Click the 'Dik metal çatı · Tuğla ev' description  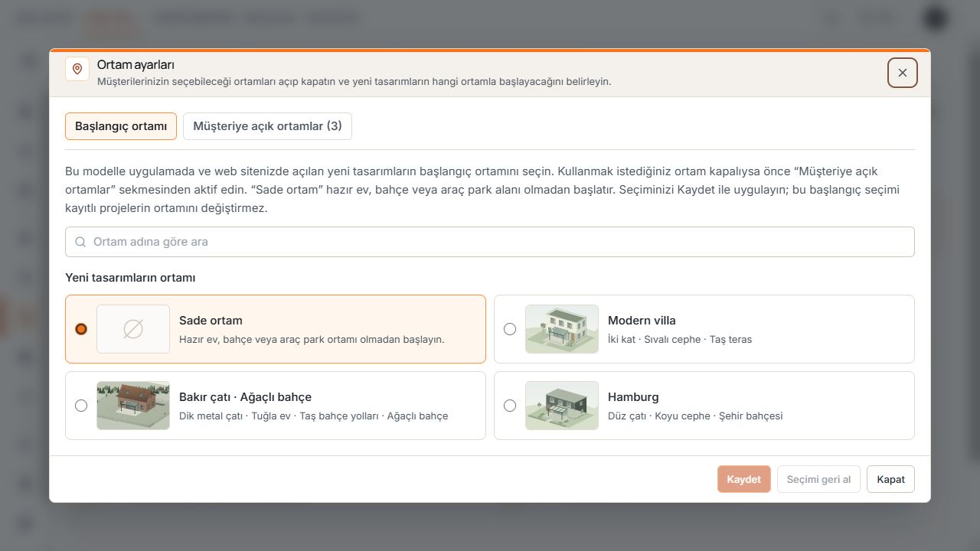click(x=313, y=416)
